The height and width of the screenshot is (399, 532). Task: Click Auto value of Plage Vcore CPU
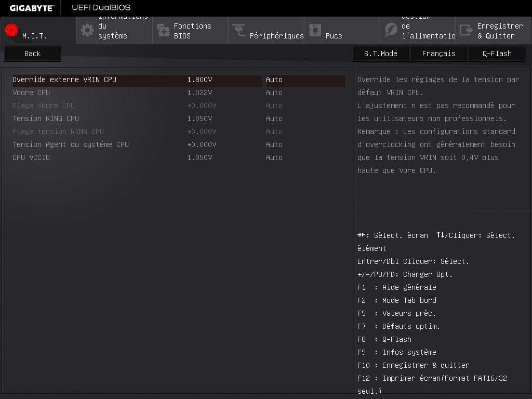click(x=274, y=105)
